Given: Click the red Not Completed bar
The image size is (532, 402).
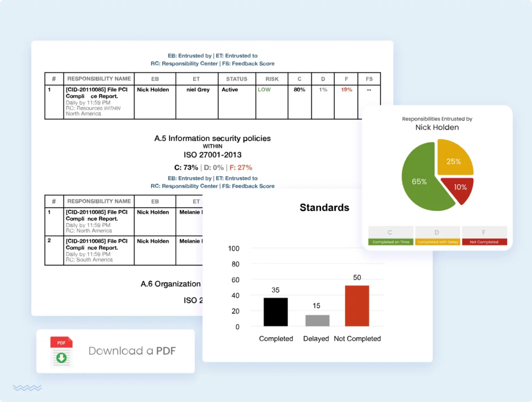Looking at the screenshot, I should coord(357,306).
